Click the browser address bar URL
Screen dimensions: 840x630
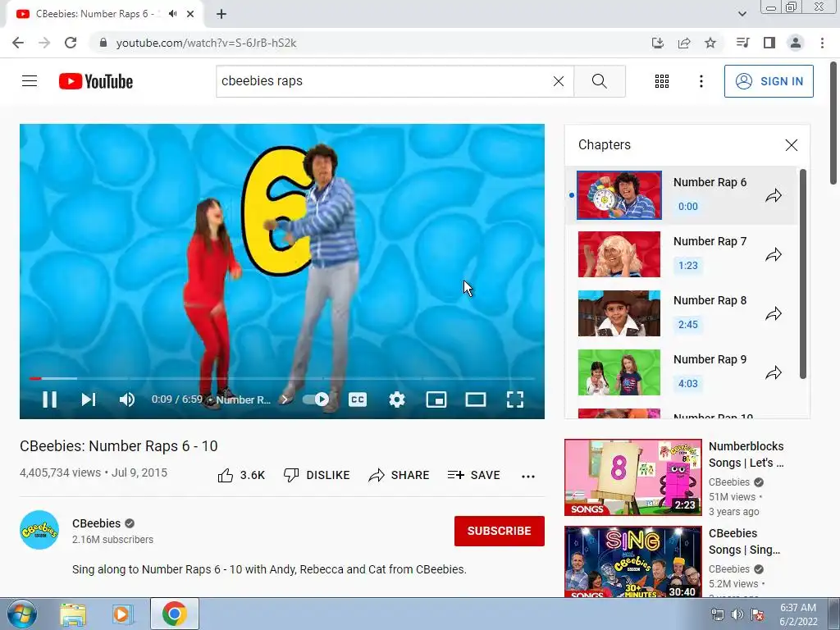click(206, 43)
